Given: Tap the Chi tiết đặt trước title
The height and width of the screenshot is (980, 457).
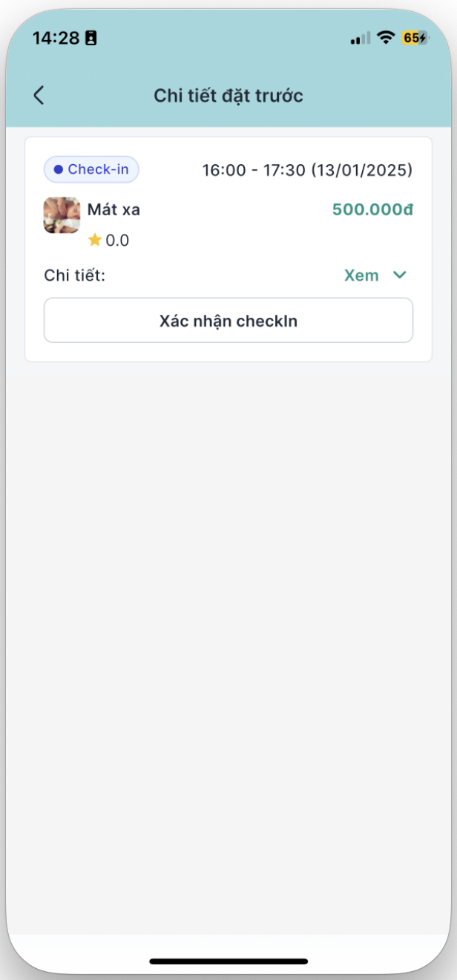Looking at the screenshot, I should pos(228,96).
